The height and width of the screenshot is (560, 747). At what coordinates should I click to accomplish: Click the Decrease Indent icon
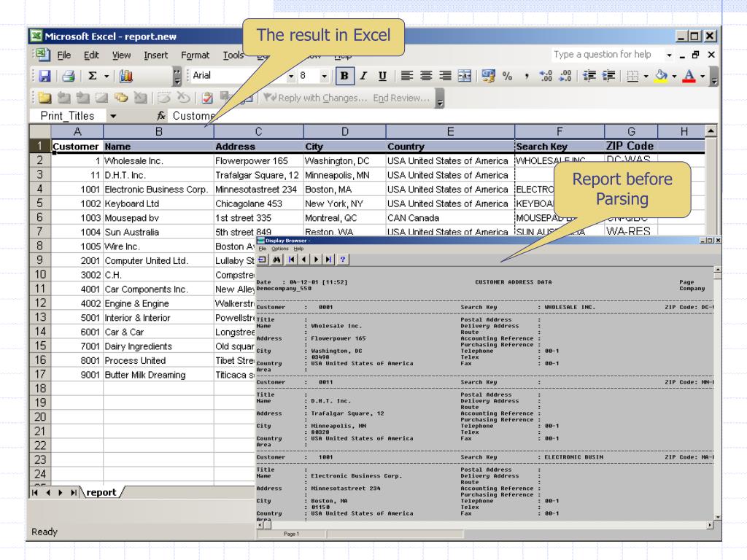tap(589, 76)
